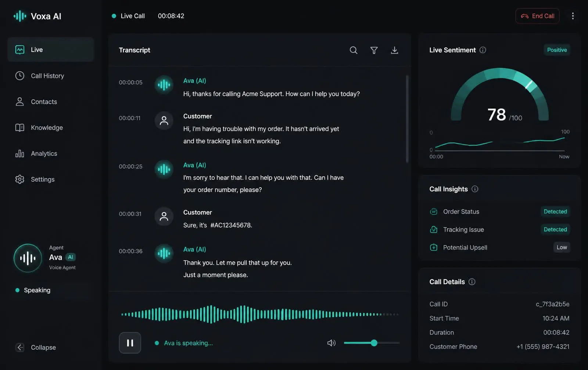Image resolution: width=588 pixels, height=370 pixels.
Task: Go to Call History
Action: (x=51, y=76)
